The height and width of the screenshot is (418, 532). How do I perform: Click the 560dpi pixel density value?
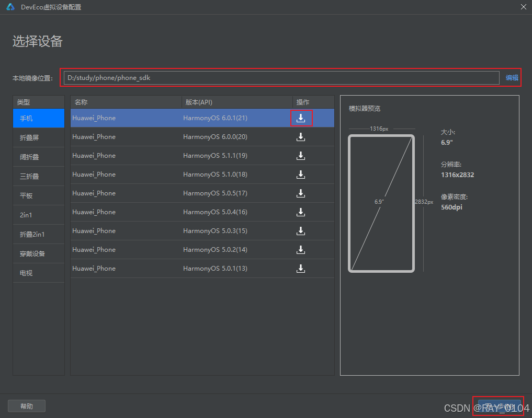pos(451,207)
